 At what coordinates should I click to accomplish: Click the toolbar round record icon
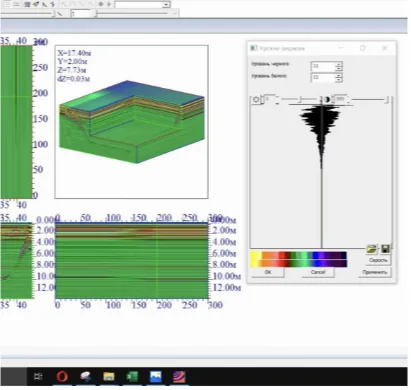(101, 4)
